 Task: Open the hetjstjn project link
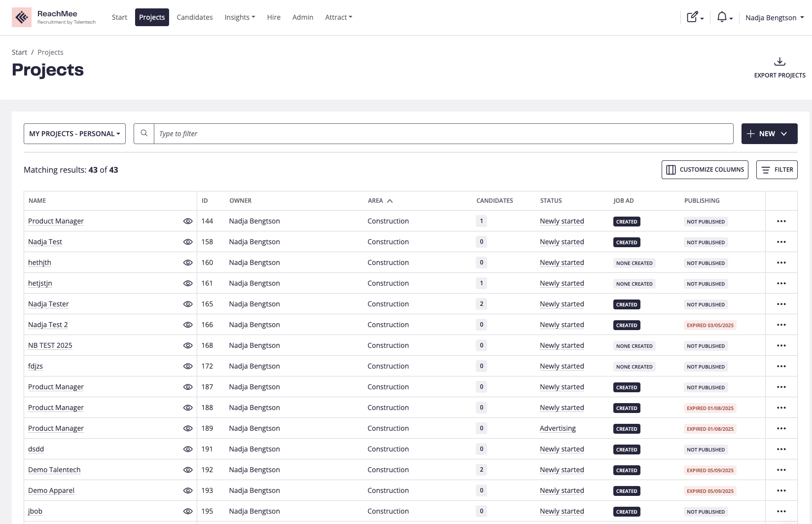40,284
